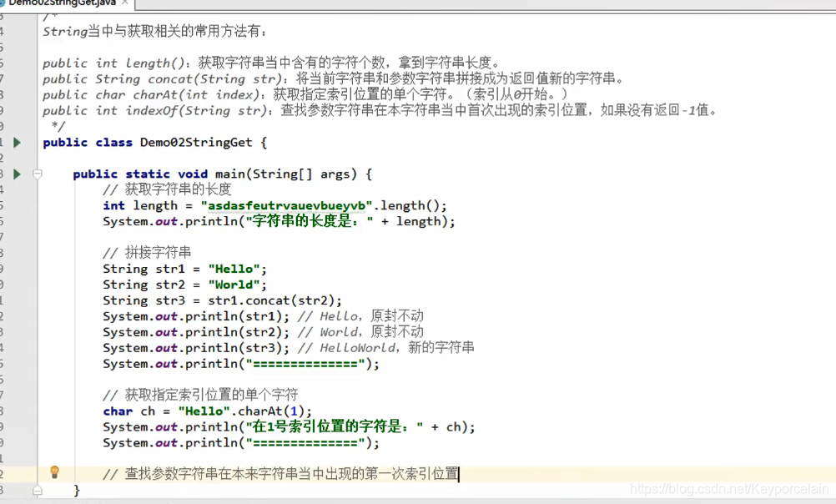
Task: Click separator println above '获取指定索引位置' comment
Action: (241, 365)
